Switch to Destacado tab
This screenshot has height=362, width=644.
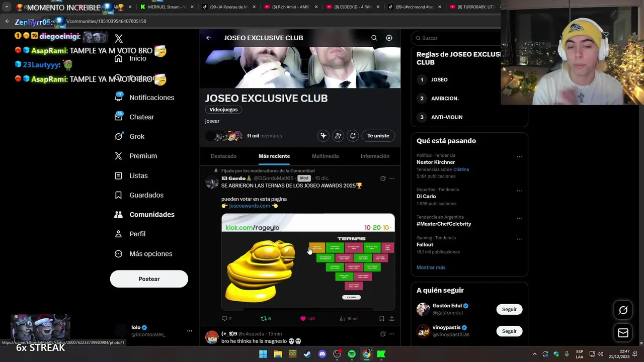(224, 156)
